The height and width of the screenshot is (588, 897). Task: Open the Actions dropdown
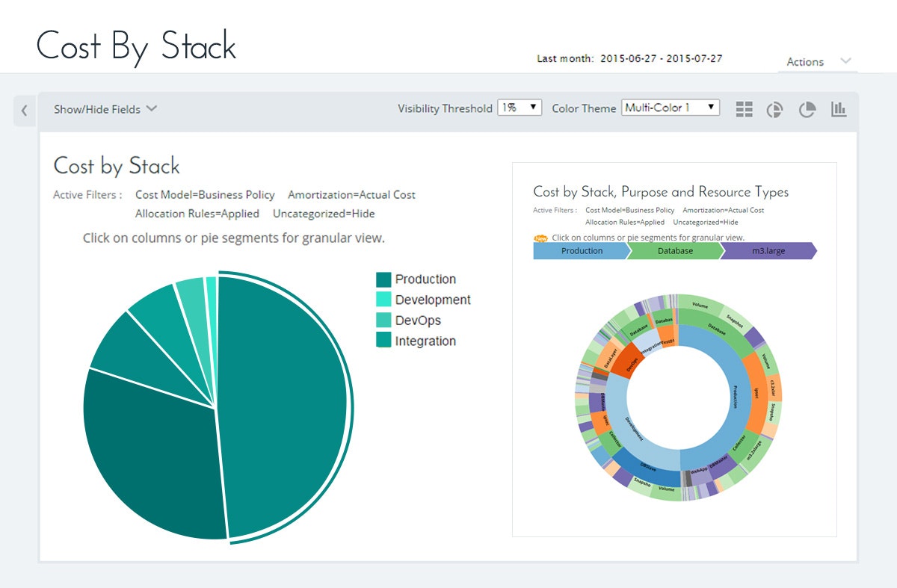(x=818, y=61)
